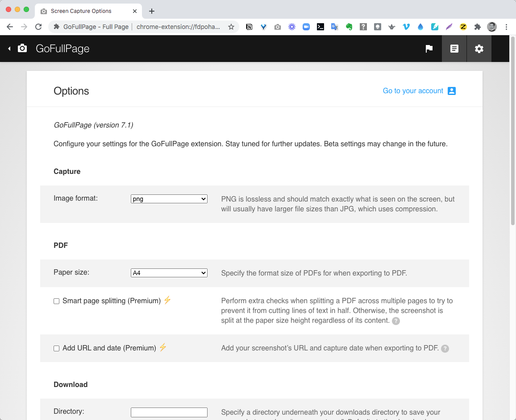Click the purple feather extension icon

click(449, 27)
